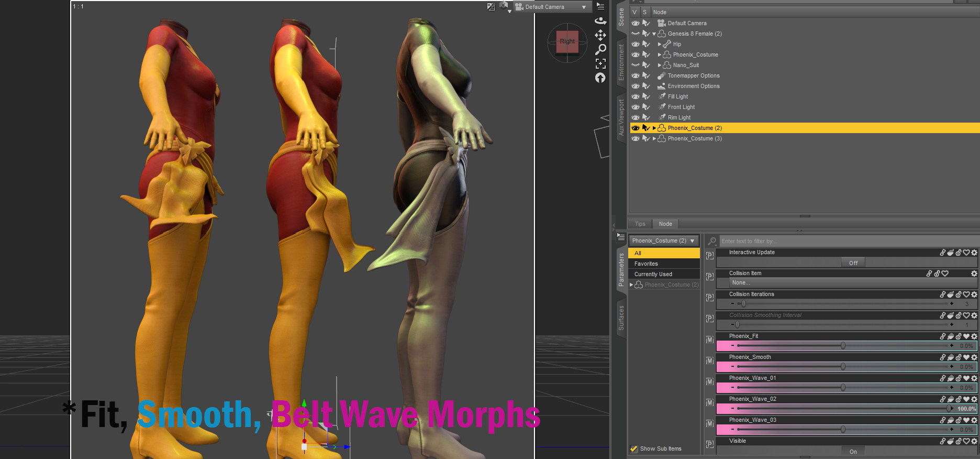This screenshot has height=459, width=980.
Task: Open the Tips tab
Action: click(x=640, y=224)
